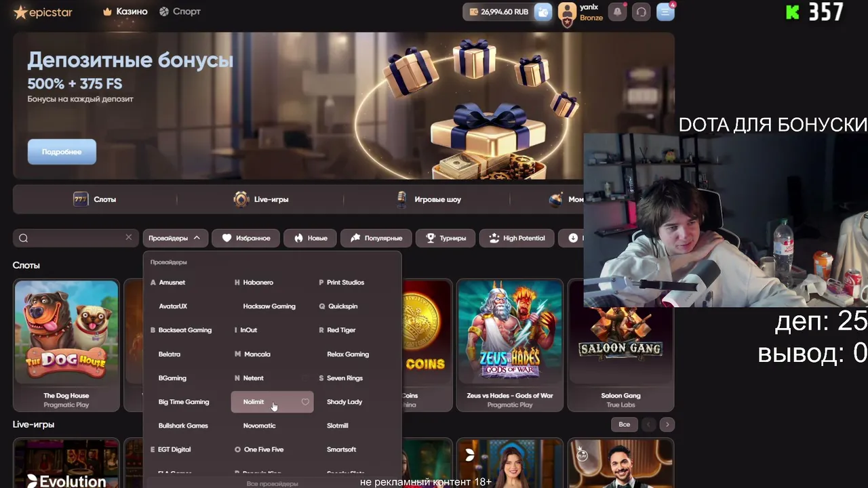Select Belatra provider
Screen dimensions: 868x488
(x=170, y=354)
